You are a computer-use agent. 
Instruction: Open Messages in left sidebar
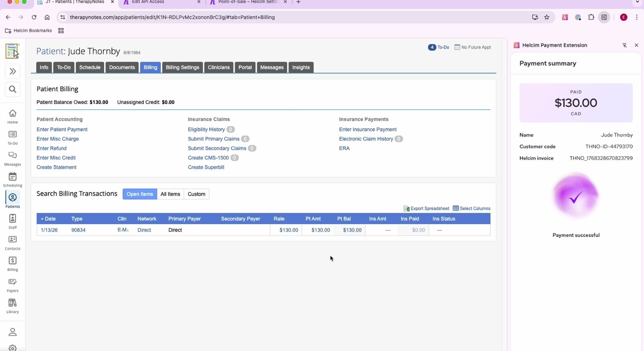pos(12,159)
